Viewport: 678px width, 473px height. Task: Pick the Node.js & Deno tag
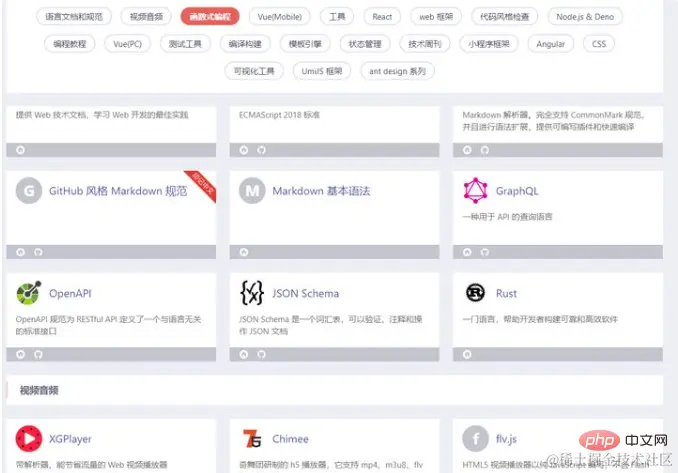pos(585,16)
